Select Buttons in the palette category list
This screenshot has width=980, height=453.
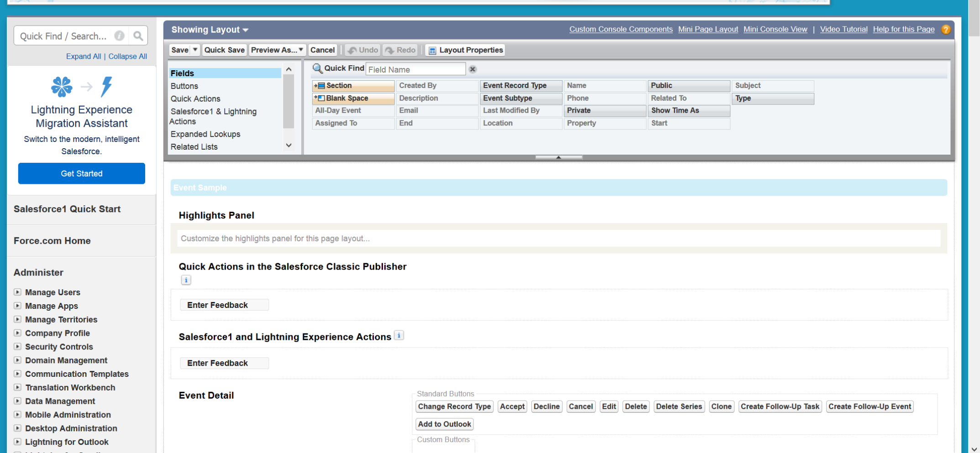coord(184,86)
